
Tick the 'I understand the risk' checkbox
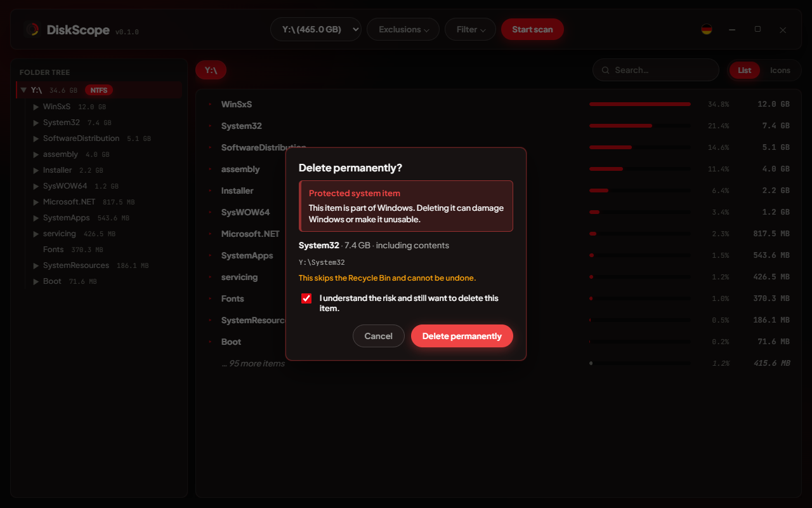pos(306,298)
